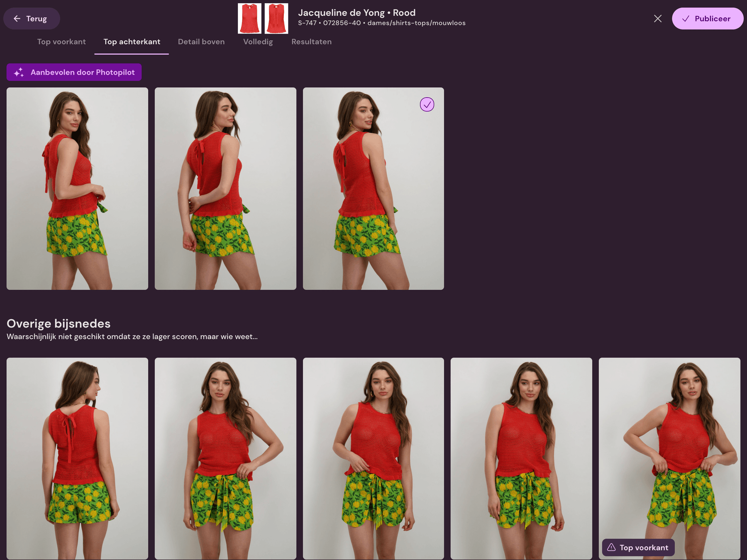Image resolution: width=747 pixels, height=560 pixels.
Task: Switch to the Top voorkant tab
Action: (x=61, y=42)
